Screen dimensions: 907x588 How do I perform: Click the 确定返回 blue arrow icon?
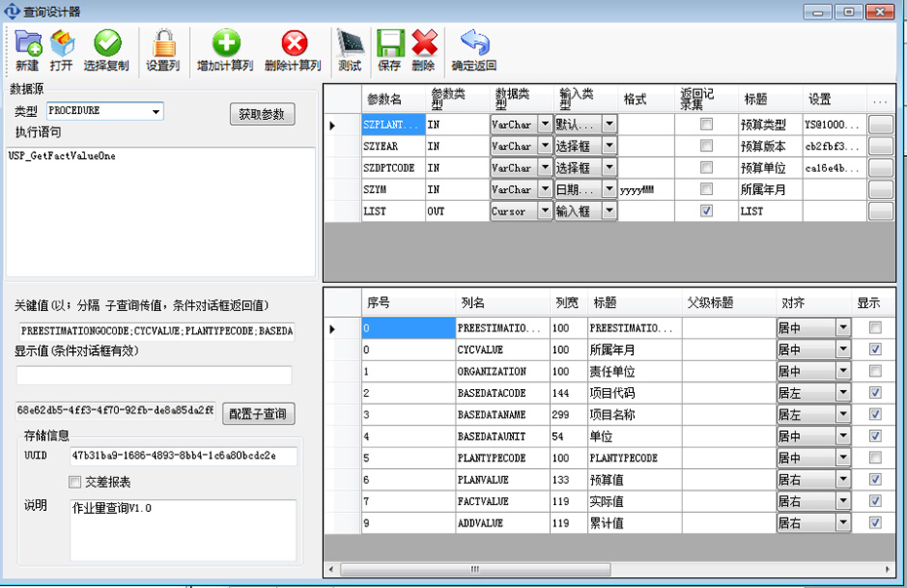[x=474, y=44]
